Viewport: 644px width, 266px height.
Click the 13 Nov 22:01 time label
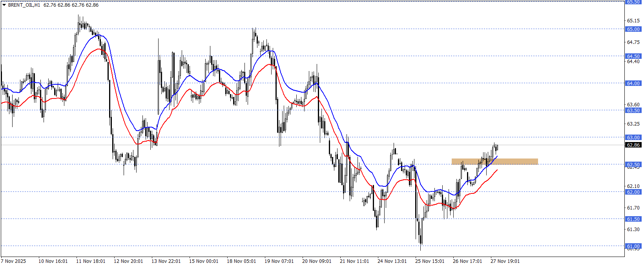pyautogui.click(x=166, y=261)
